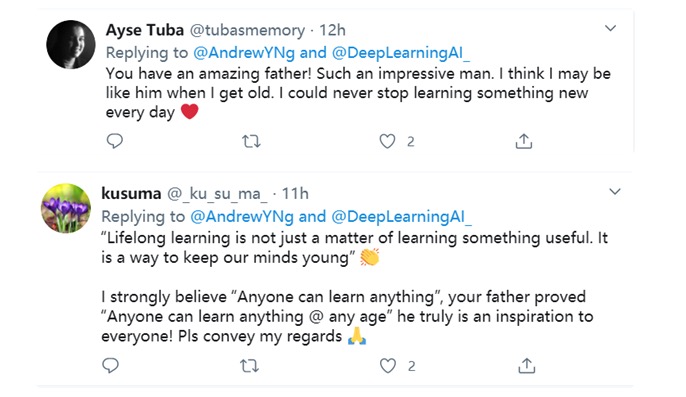Open the 11h timestamp on kusuma's tweet

click(295, 193)
